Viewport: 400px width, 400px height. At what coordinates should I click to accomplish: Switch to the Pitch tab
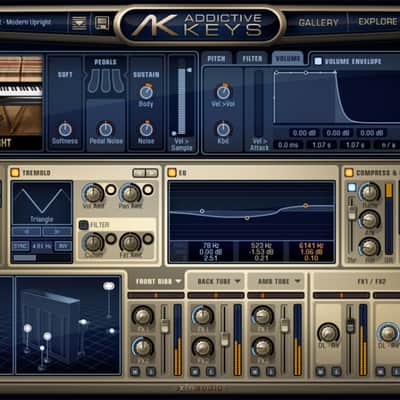click(x=216, y=59)
